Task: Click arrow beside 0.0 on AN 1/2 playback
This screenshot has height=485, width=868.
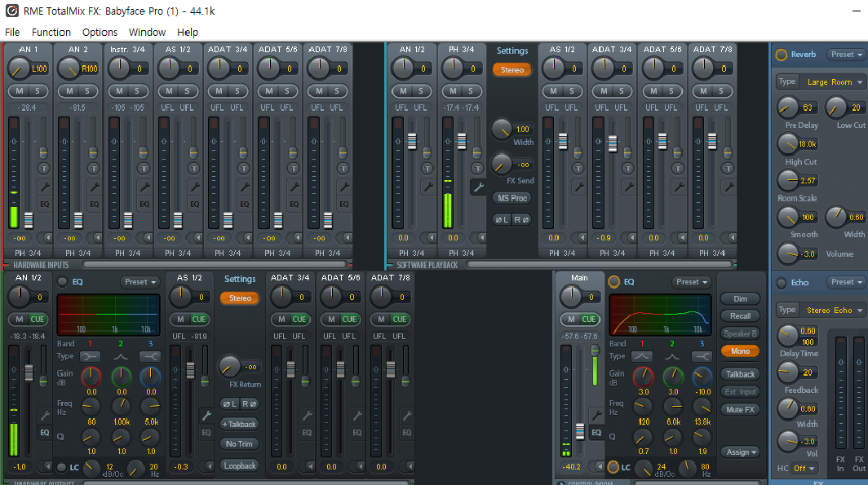Action: point(431,238)
